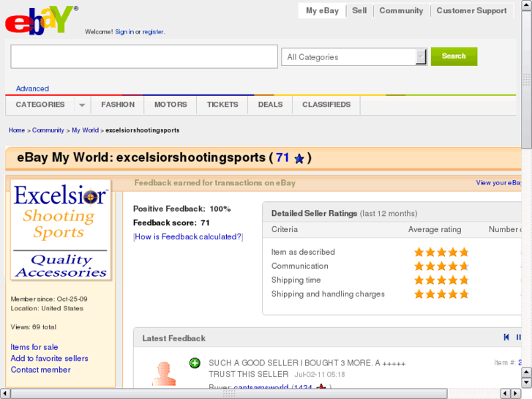
Task: Click the 71 feedback score link in title
Action: pos(282,157)
